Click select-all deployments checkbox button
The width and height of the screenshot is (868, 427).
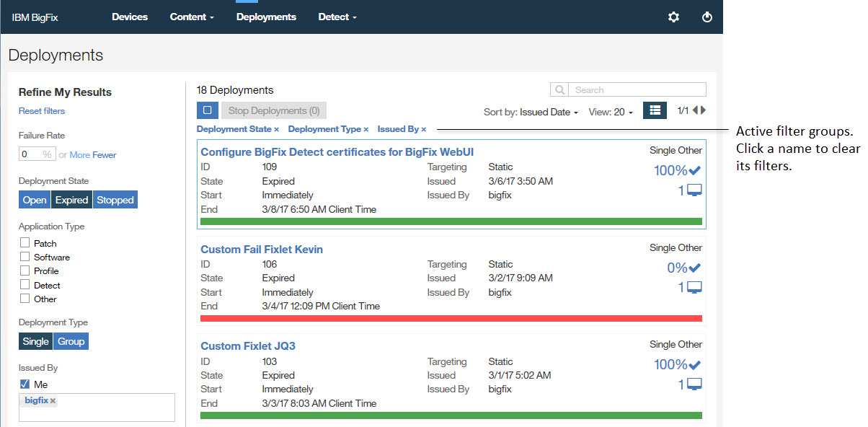[207, 110]
